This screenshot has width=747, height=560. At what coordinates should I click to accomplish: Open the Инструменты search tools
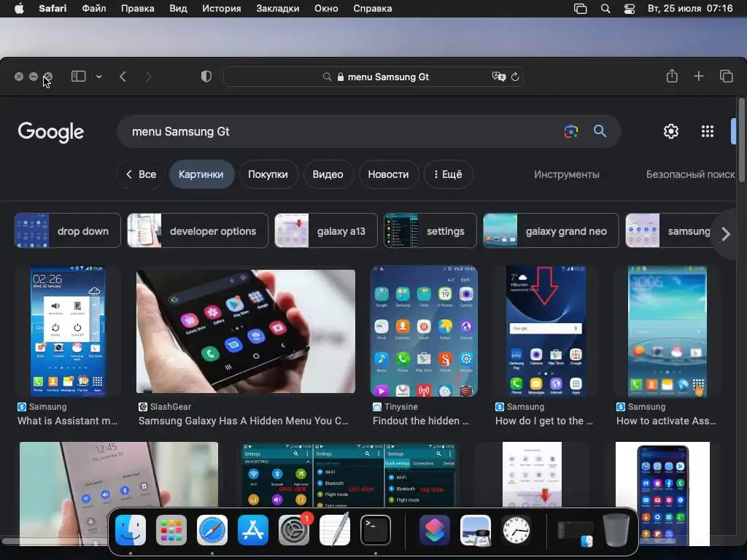click(566, 174)
